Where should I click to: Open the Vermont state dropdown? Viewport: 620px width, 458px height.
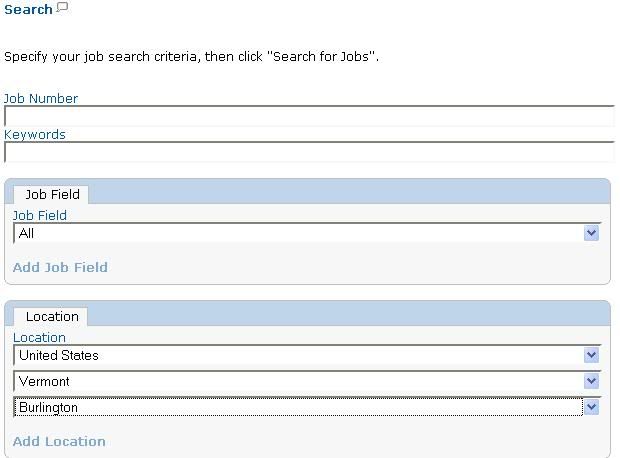coord(307,381)
